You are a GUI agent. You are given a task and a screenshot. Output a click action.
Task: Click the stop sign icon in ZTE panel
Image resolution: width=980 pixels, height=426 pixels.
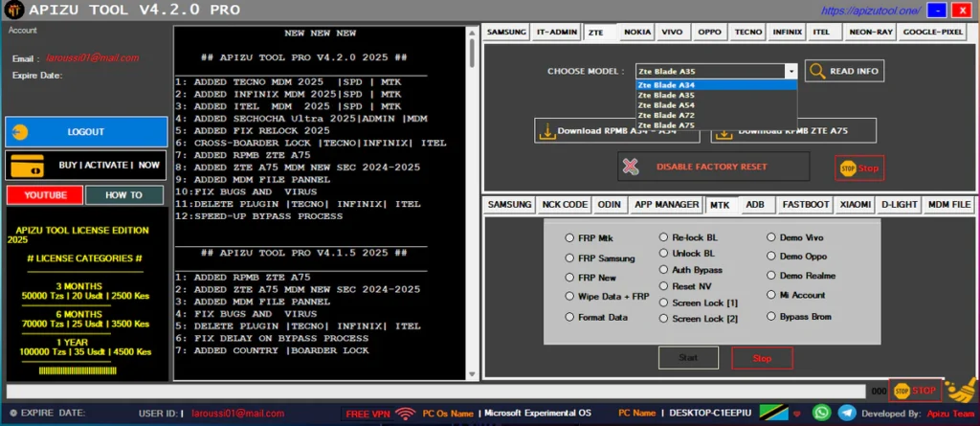[848, 168]
